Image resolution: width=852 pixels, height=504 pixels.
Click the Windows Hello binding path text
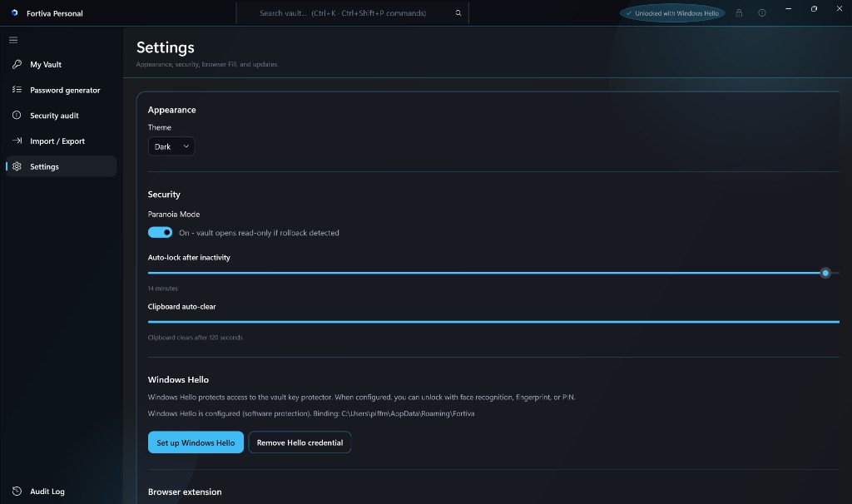pyautogui.click(x=311, y=413)
